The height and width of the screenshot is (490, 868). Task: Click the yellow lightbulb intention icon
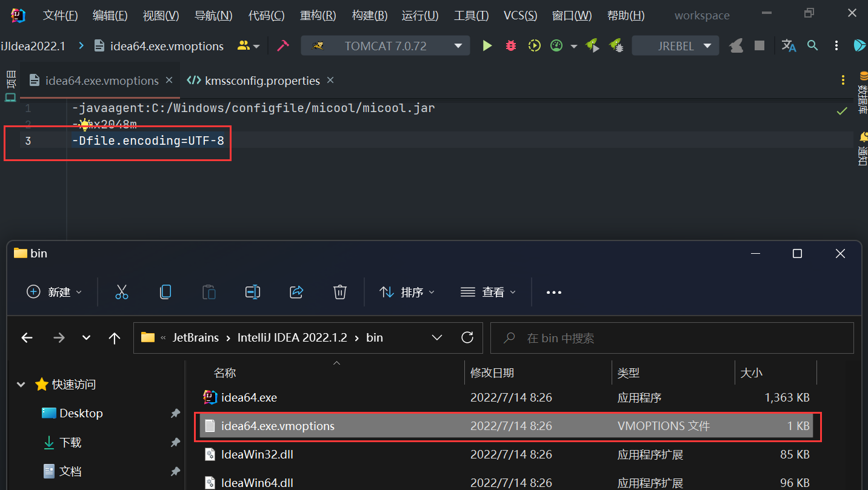[84, 125]
